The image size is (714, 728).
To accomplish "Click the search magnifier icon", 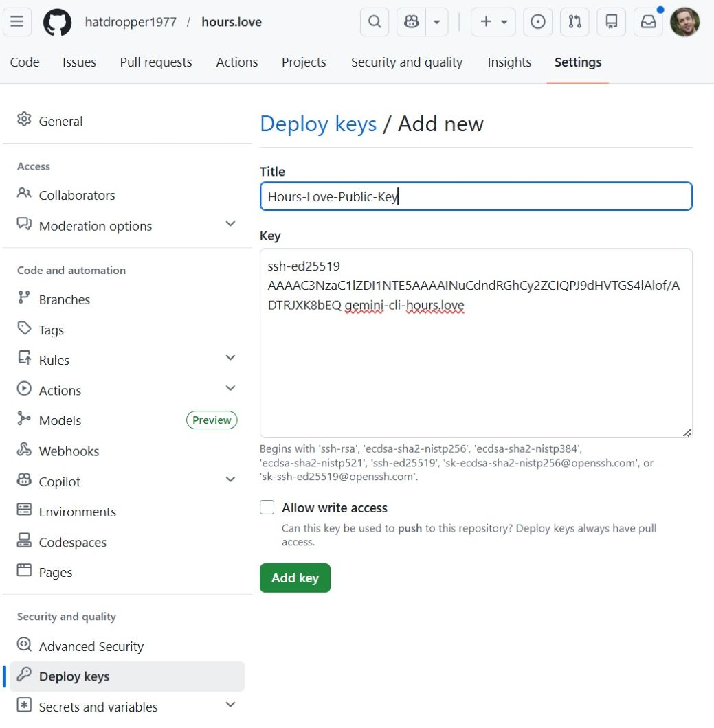I will (x=375, y=21).
